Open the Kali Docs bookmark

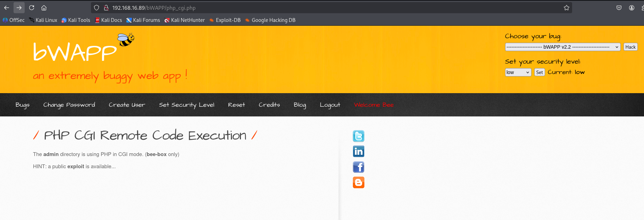point(108,20)
